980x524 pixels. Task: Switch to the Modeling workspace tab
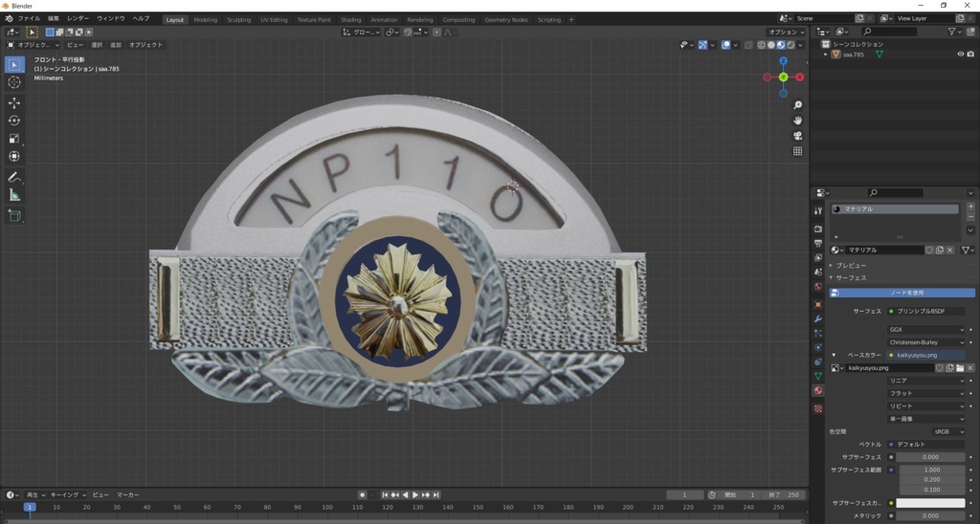point(205,19)
